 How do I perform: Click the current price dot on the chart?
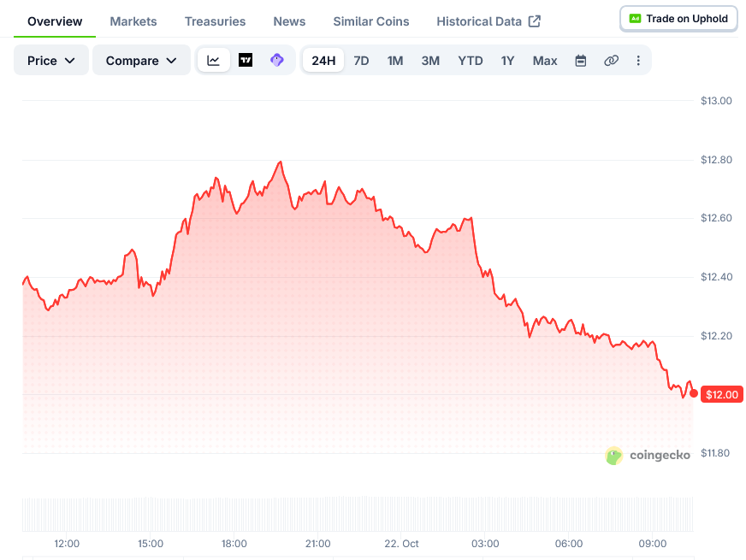(x=694, y=393)
